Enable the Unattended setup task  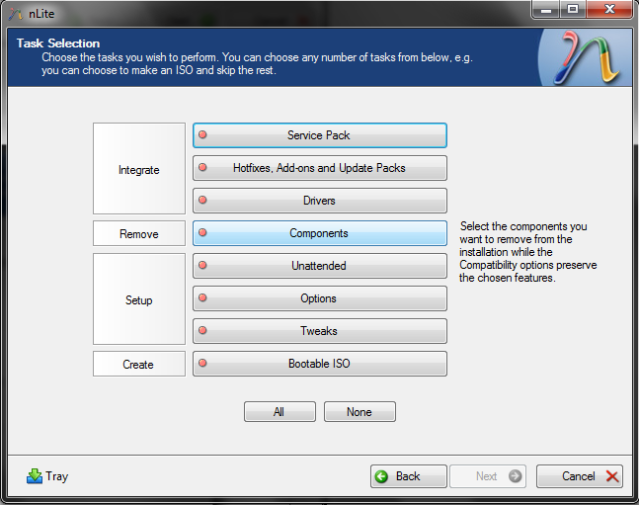click(x=320, y=266)
